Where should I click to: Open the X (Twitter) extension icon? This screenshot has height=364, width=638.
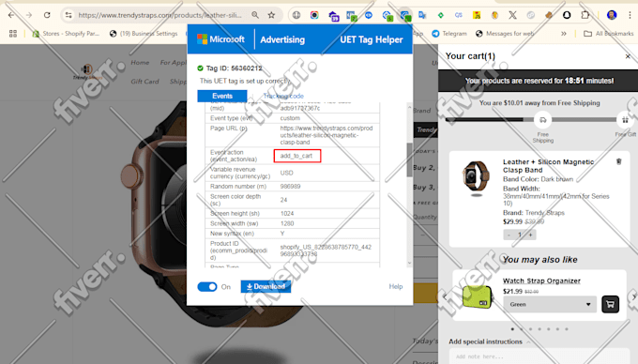(x=512, y=15)
